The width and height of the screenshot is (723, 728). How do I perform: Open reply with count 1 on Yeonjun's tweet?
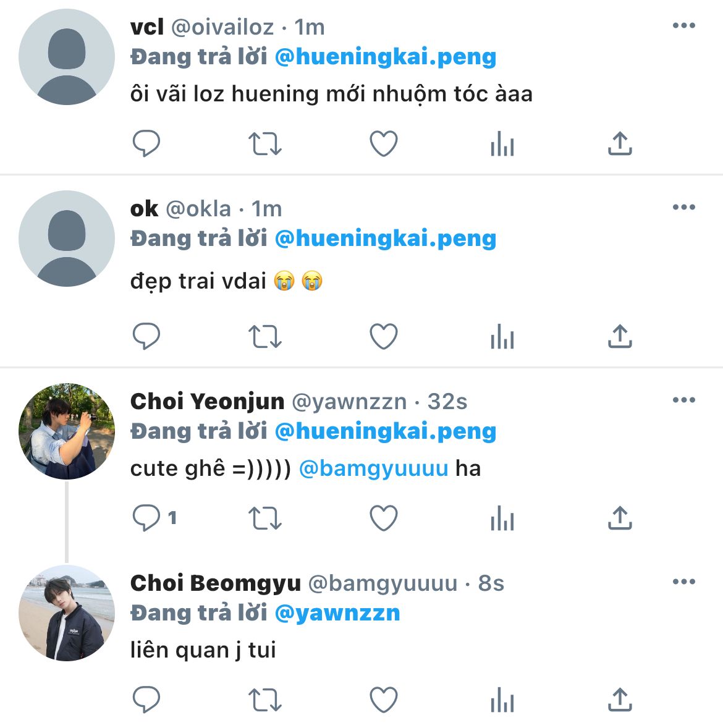154,518
